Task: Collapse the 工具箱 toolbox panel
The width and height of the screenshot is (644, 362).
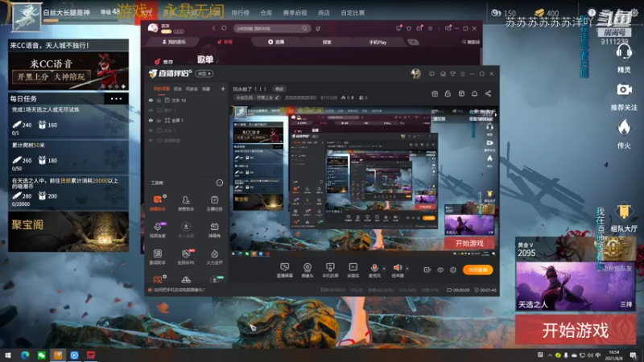Action: (219, 183)
